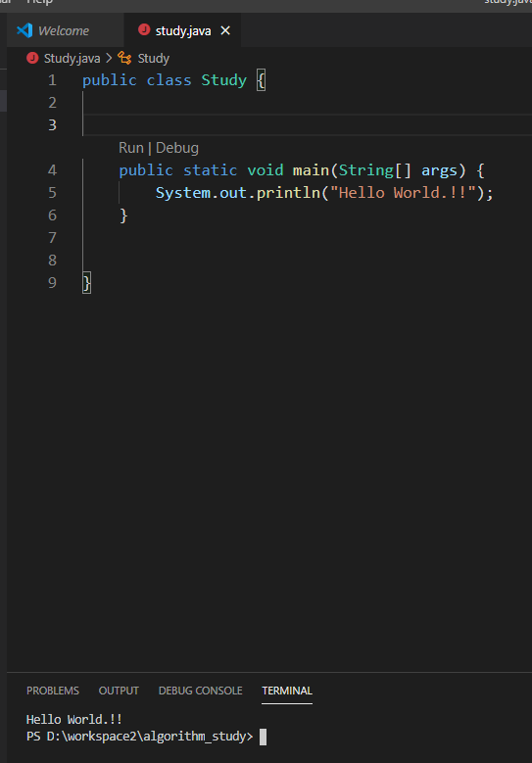Click 'Hello World.!!' output in terminal

coord(74,719)
